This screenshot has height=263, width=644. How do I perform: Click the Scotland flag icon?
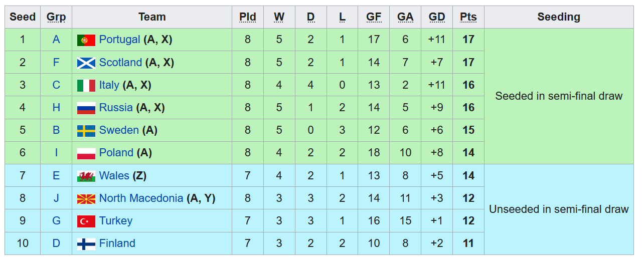[86, 63]
